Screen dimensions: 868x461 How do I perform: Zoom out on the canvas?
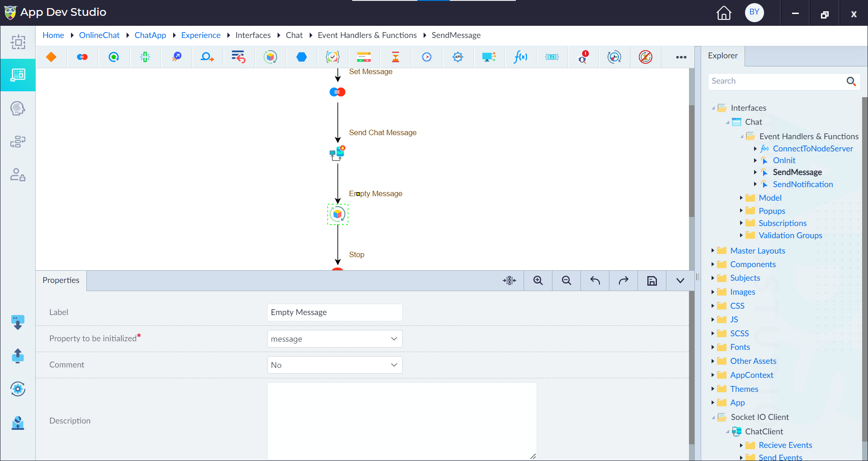[x=566, y=281]
